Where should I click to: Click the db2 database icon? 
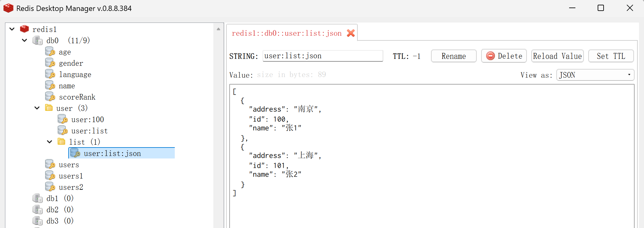pos(38,210)
